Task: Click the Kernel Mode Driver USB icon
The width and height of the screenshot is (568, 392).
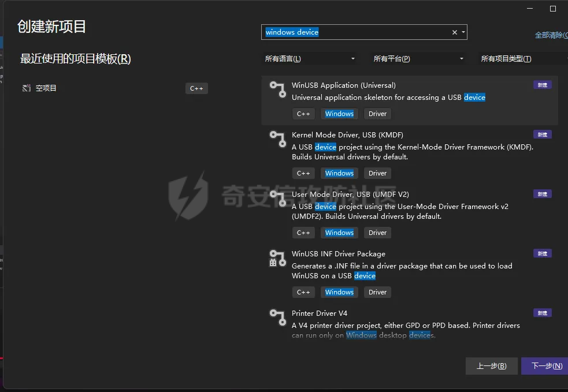Action: click(277, 139)
